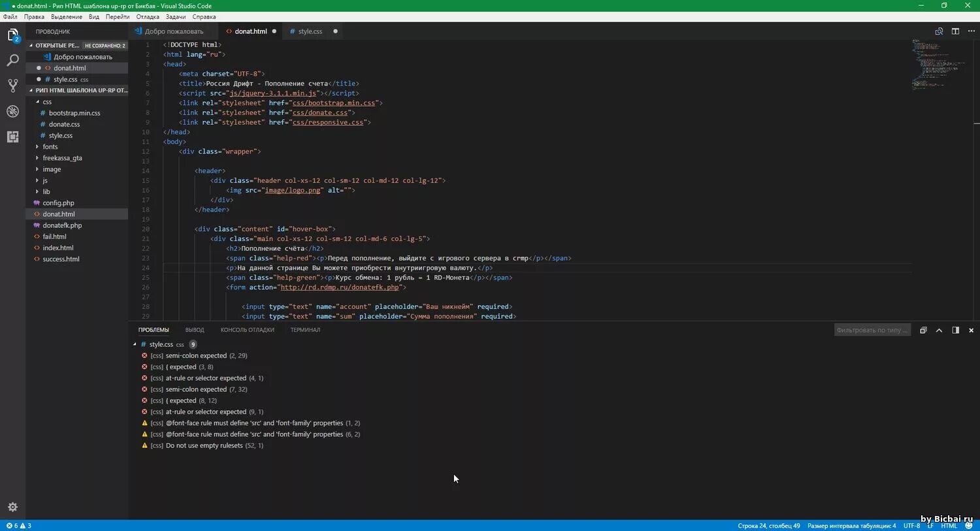This screenshot has height=531, width=980.
Task: Click the unsaved dot on donat.html tab
Action: [274, 31]
